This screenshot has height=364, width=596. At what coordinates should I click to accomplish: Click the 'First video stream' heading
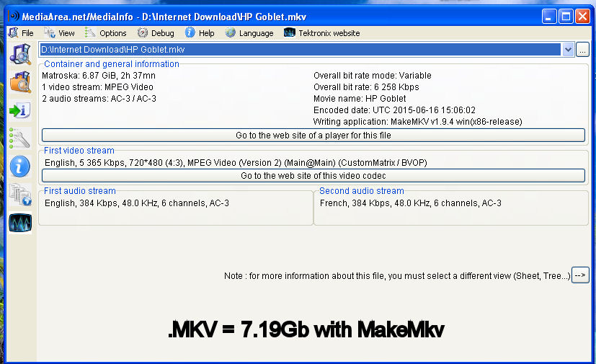(79, 150)
